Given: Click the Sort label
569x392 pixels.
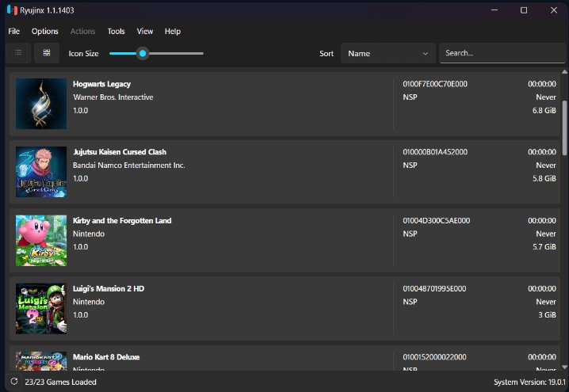Looking at the screenshot, I should pyautogui.click(x=327, y=53).
